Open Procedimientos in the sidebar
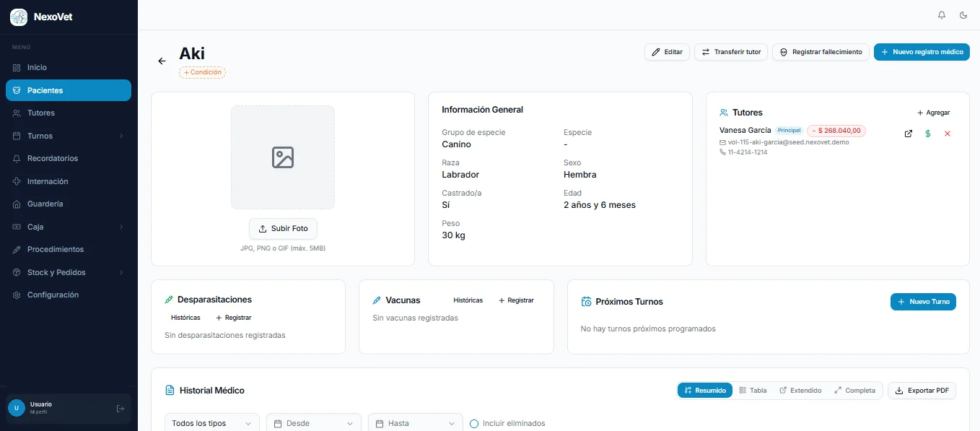This screenshot has height=431, width=980. click(x=69, y=249)
